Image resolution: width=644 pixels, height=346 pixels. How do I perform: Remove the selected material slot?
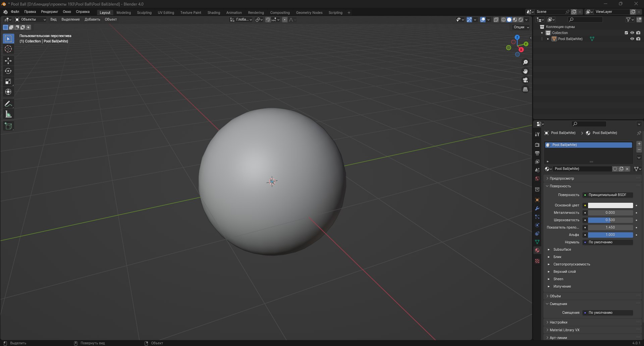click(639, 150)
